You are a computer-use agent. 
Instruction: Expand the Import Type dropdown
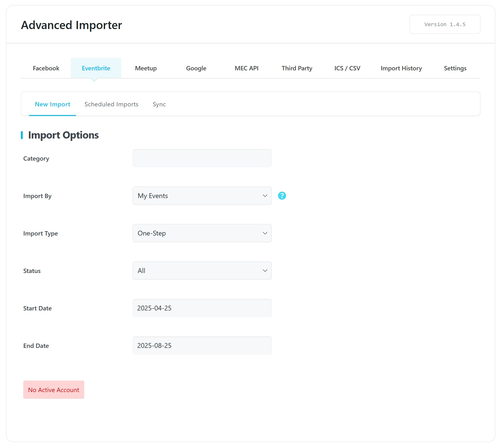[202, 233]
